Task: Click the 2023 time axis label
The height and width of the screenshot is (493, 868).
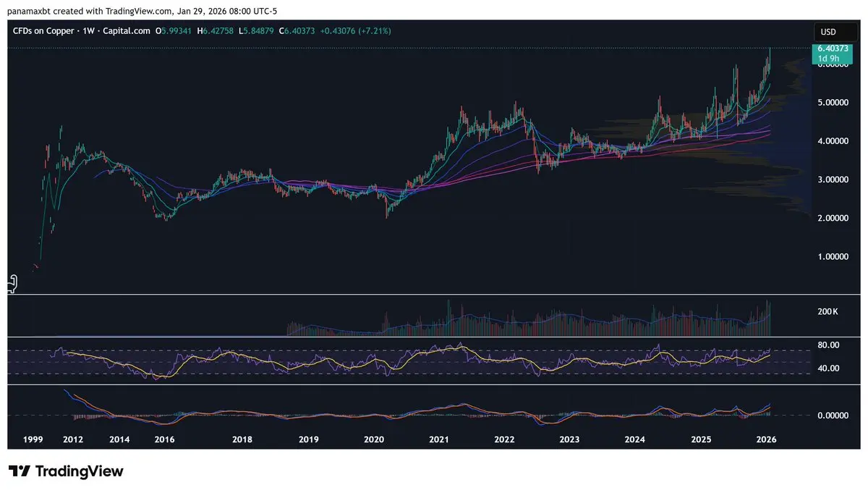Action: (569, 439)
